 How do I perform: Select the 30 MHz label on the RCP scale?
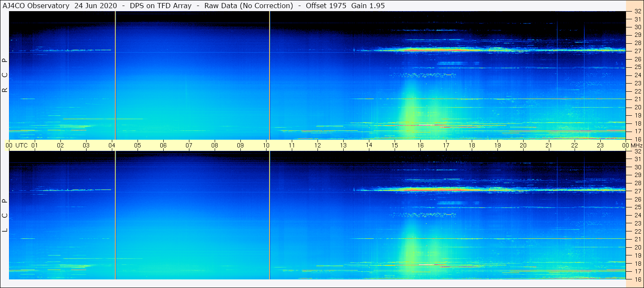638,27
